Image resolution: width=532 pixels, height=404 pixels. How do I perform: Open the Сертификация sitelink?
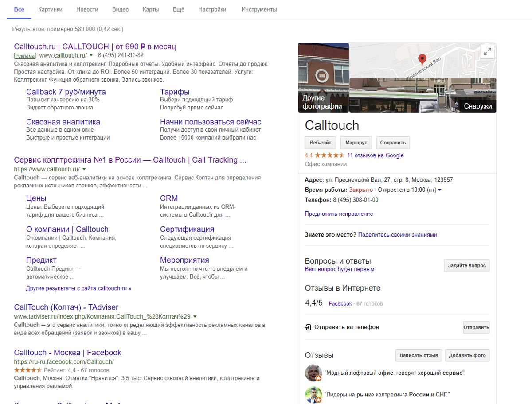coord(187,229)
